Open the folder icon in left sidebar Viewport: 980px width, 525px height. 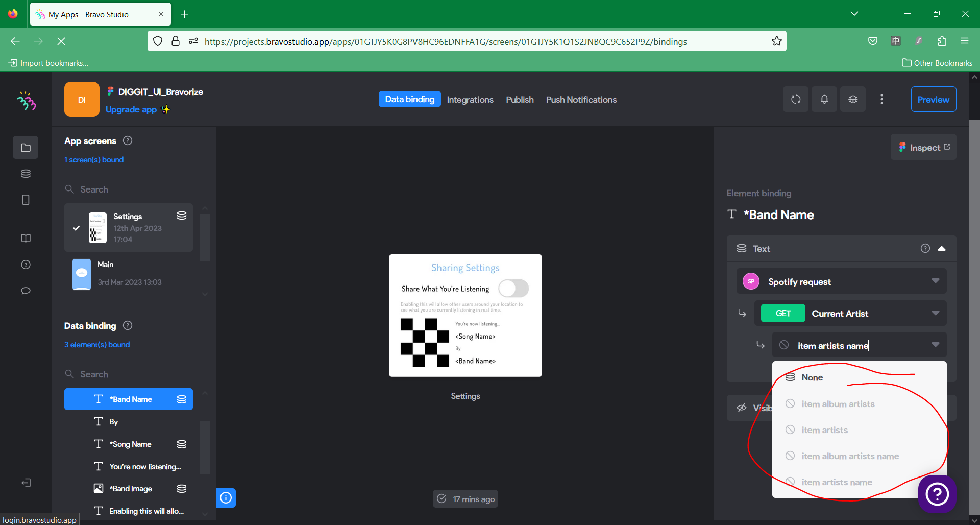(x=26, y=148)
